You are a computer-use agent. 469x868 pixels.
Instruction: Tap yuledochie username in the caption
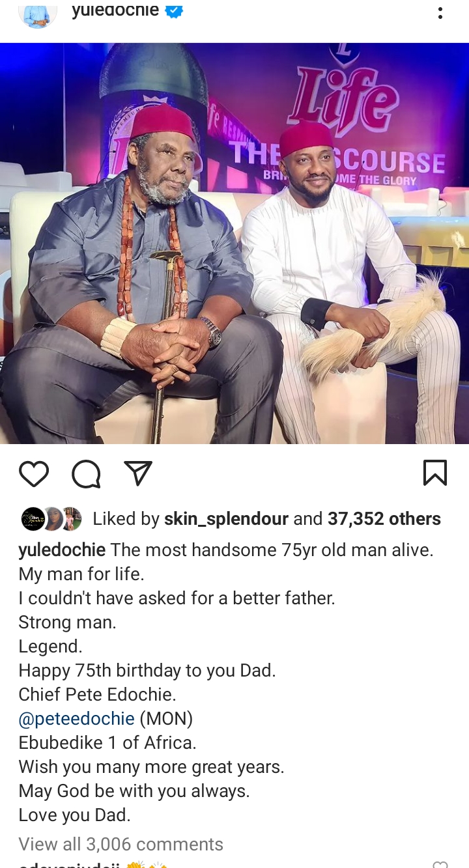pos(62,550)
